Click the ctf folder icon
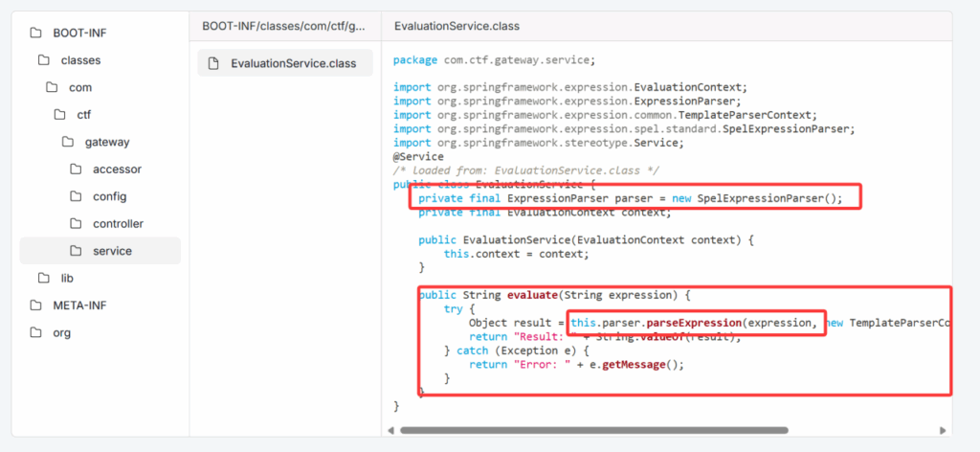The image size is (980, 452). [59, 115]
